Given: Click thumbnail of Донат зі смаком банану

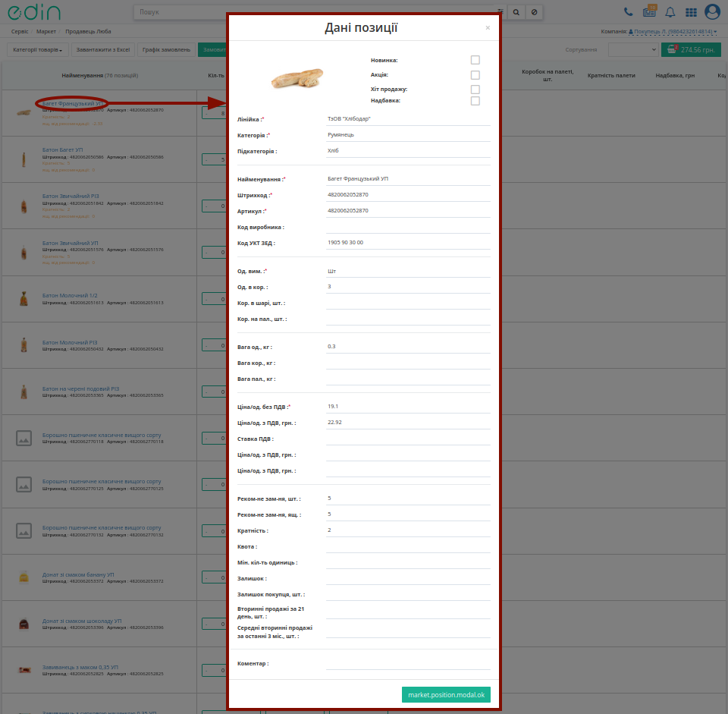Looking at the screenshot, I should (x=24, y=577).
